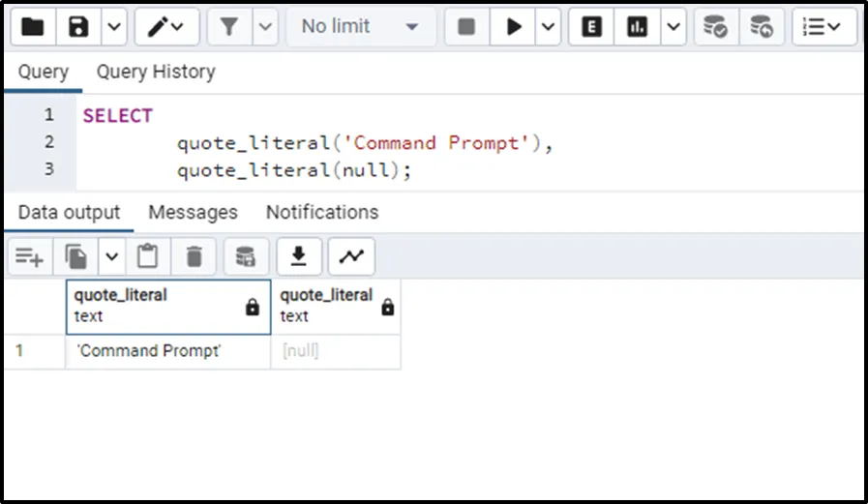This screenshot has width=868, height=504.
Task: Click the Add row icon
Action: point(30,256)
